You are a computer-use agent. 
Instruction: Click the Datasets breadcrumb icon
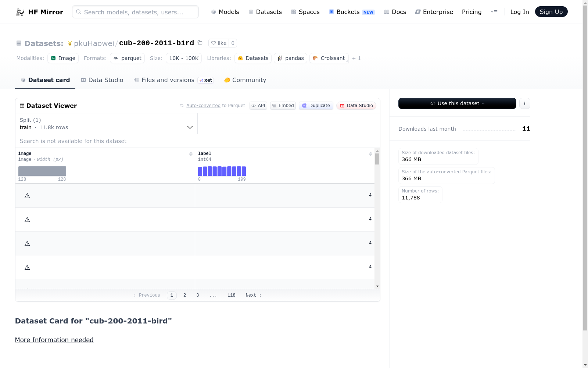click(19, 43)
